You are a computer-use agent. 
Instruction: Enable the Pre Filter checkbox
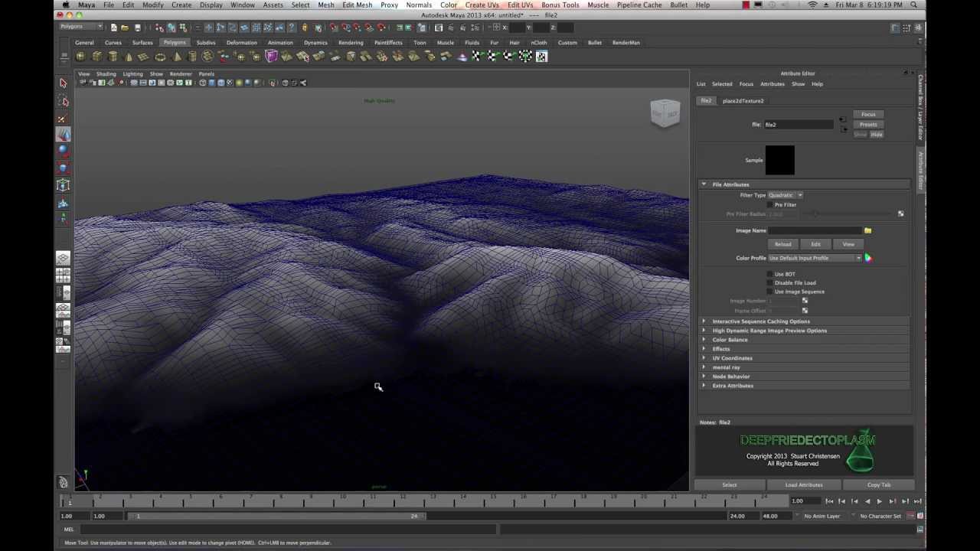tap(770, 205)
